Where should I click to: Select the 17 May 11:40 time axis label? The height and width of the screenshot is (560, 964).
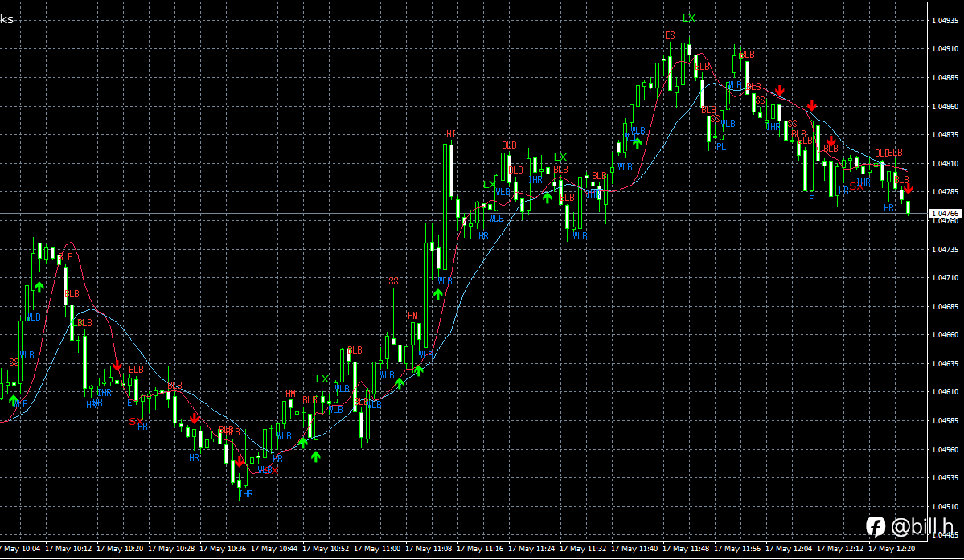634,549
